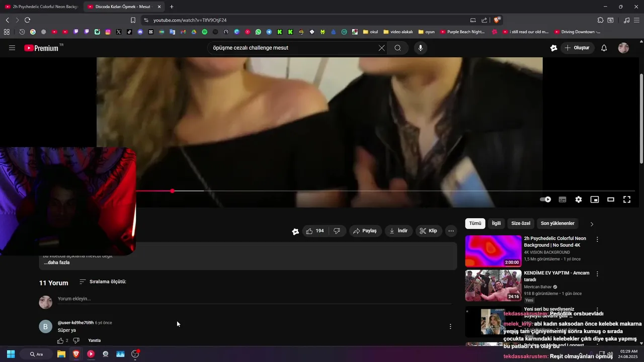Open the Driving Downtown bookmark
This screenshot has width=644, height=362.
(577, 32)
